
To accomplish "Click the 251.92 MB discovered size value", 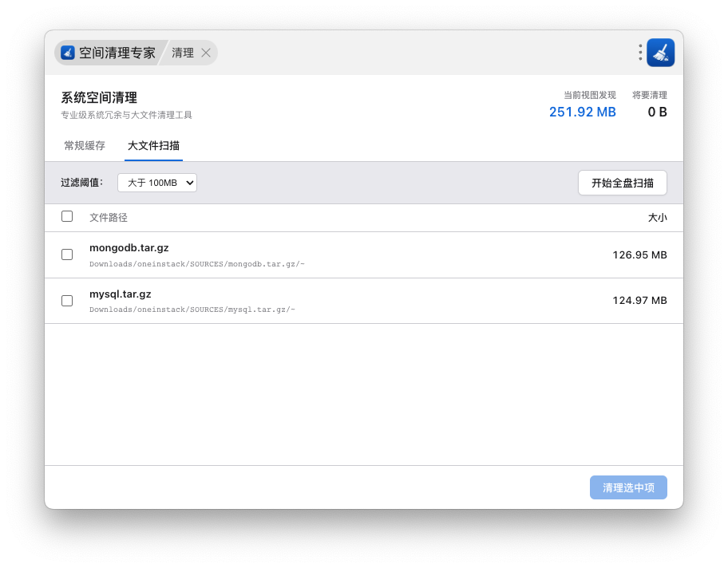I will (582, 112).
